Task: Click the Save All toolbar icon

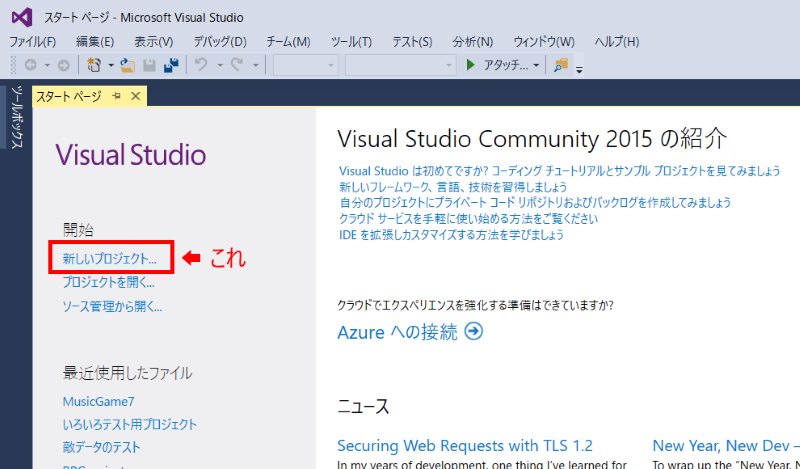Action: [171, 65]
